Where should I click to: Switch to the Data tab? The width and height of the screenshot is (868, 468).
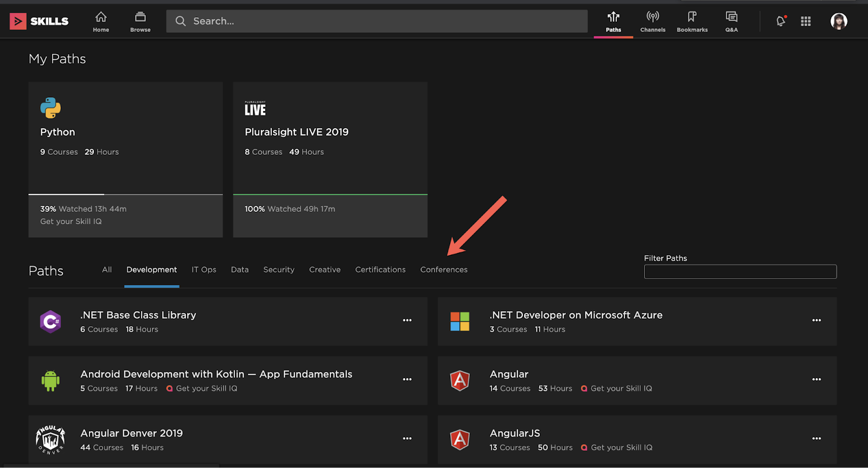(x=240, y=270)
